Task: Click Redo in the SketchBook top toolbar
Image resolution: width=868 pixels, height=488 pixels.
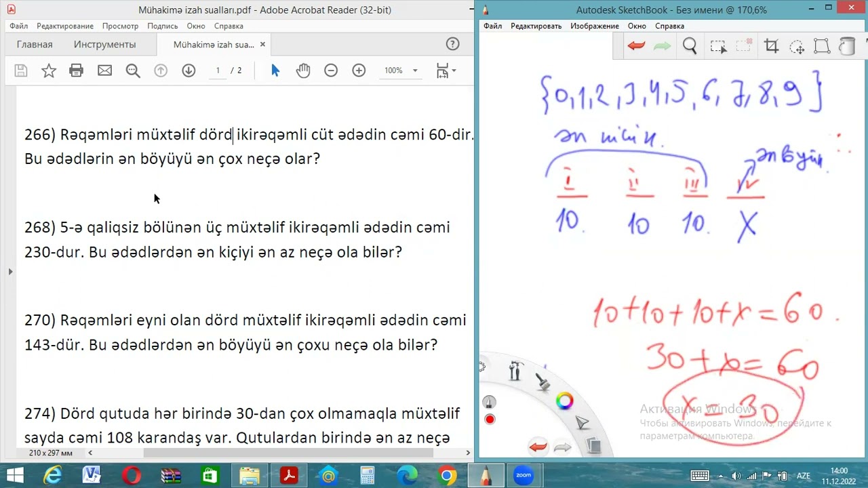Action: click(x=662, y=46)
